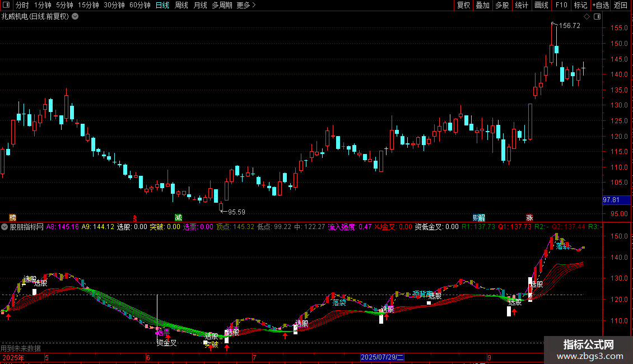Click the 股朋指标网 indicator name

point(27,227)
